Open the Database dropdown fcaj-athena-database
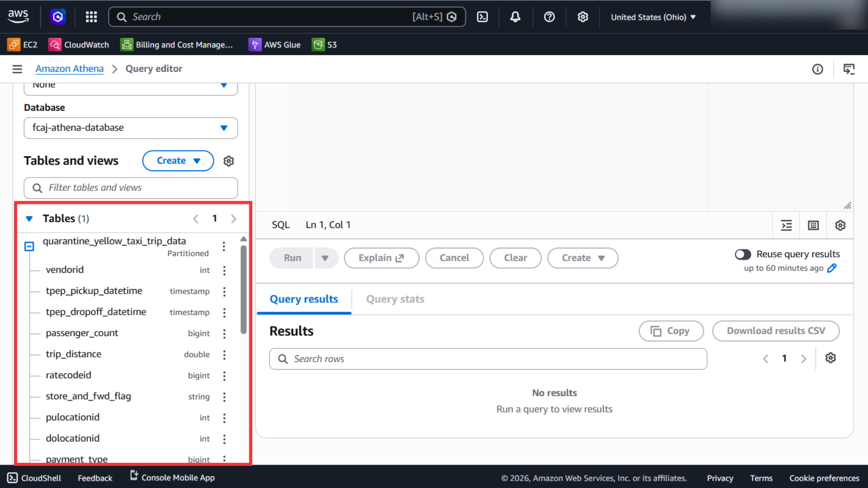Viewport: 868px width, 488px height. 131,128
